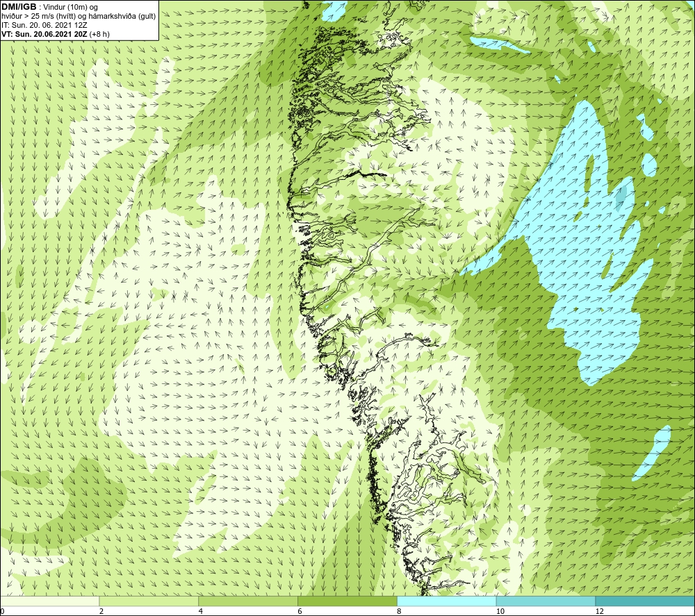Click the legend tick label '10'
The width and height of the screenshot is (695, 616).
(500, 612)
